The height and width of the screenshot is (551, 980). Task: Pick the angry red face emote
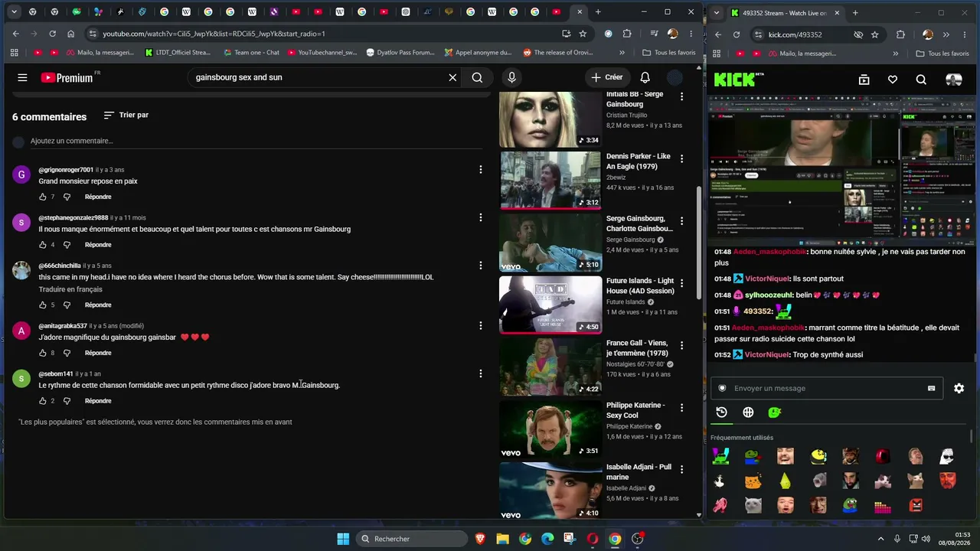(916, 505)
